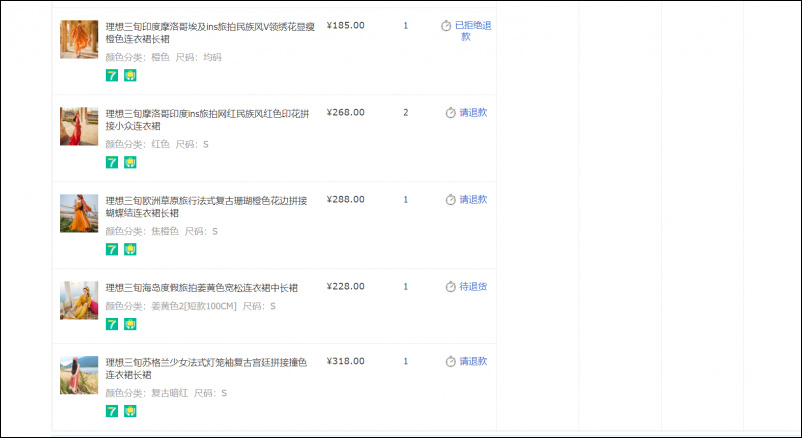Image resolution: width=802 pixels, height=438 pixels.
Task: Open the 待退货 status link
Action: click(473, 287)
